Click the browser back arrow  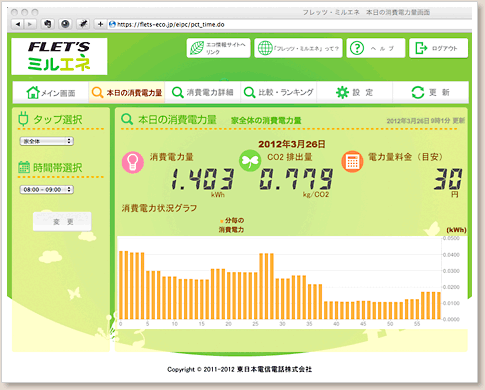click(18, 24)
